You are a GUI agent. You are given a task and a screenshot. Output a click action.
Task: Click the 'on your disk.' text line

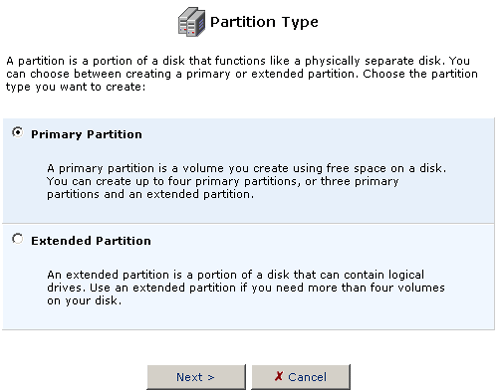(84, 301)
